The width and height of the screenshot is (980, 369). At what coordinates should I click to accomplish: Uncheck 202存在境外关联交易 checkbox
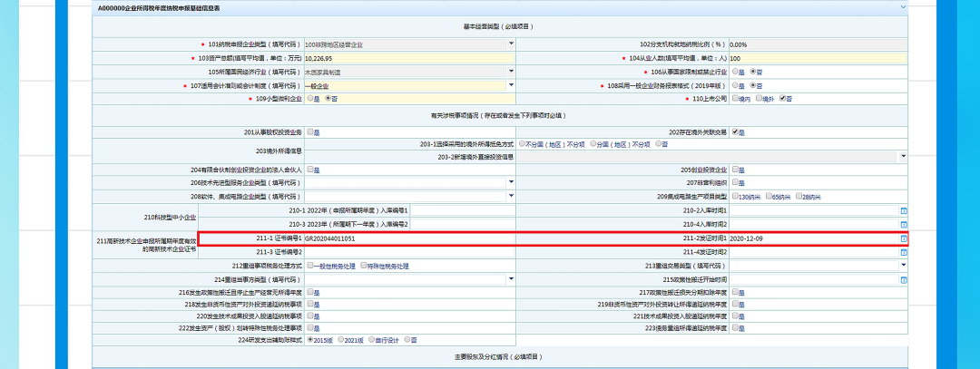(x=735, y=132)
